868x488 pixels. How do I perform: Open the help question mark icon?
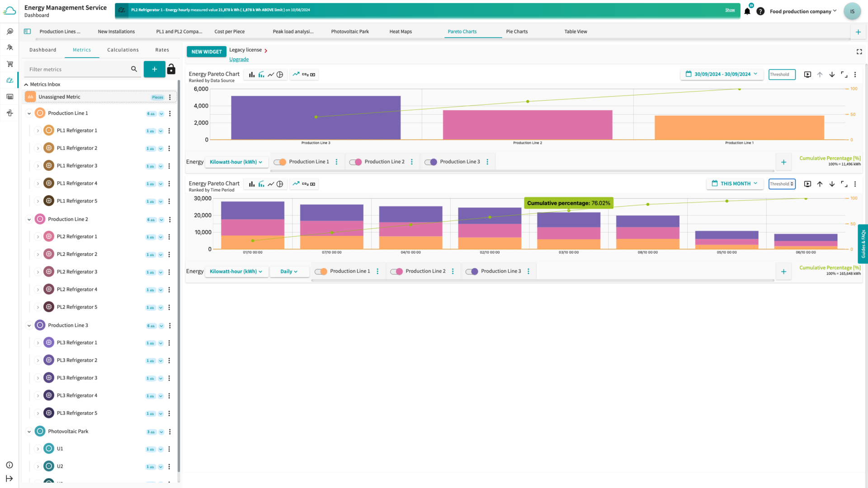760,11
